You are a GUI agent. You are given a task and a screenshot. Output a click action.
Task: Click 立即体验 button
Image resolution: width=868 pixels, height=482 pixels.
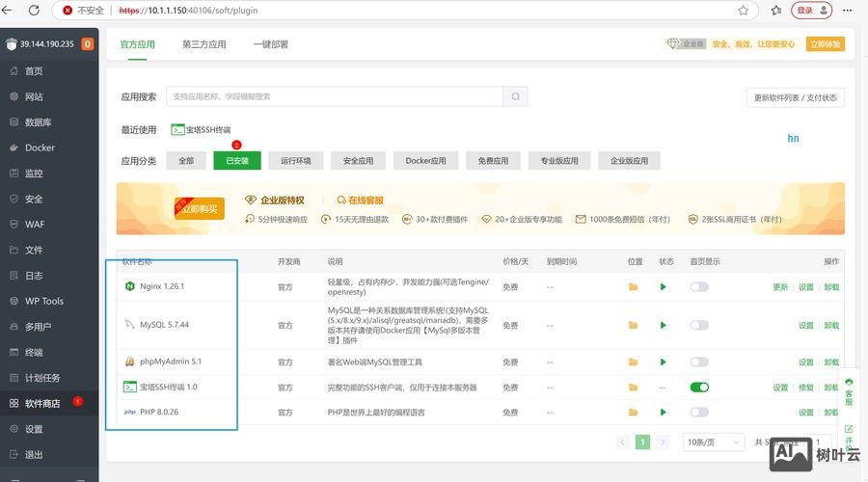pyautogui.click(x=825, y=43)
